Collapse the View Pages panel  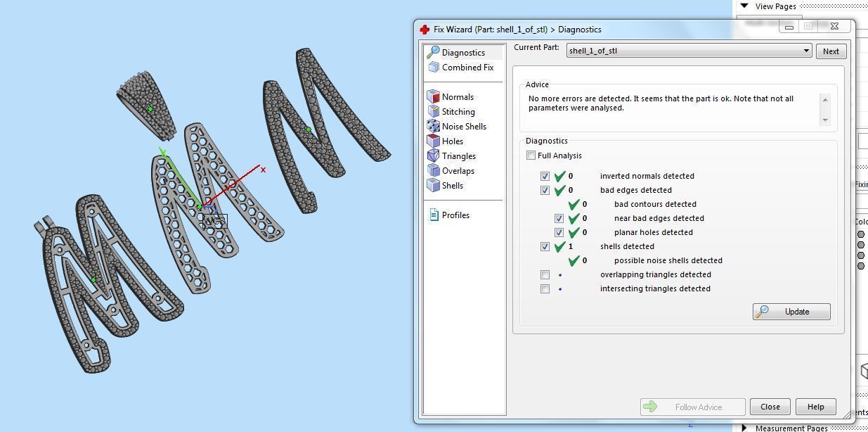744,6
